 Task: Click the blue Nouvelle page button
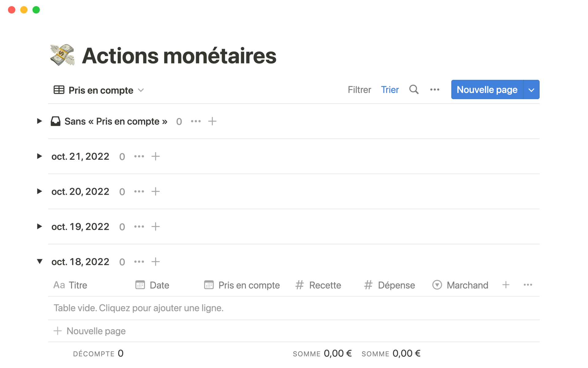click(x=487, y=90)
